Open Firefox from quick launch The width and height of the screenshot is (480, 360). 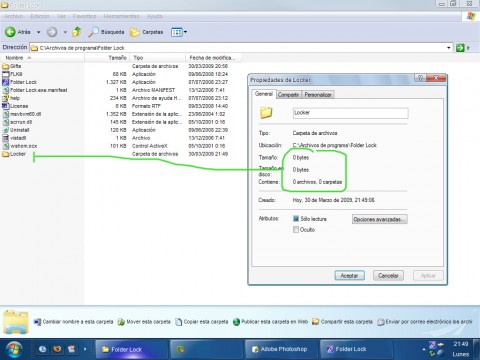[x=57, y=349]
